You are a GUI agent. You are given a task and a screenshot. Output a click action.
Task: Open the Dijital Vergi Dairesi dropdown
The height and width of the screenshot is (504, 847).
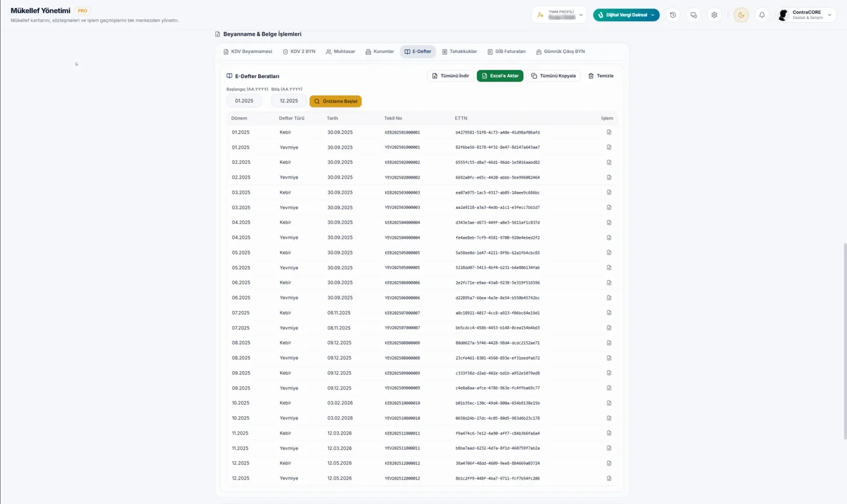click(626, 15)
